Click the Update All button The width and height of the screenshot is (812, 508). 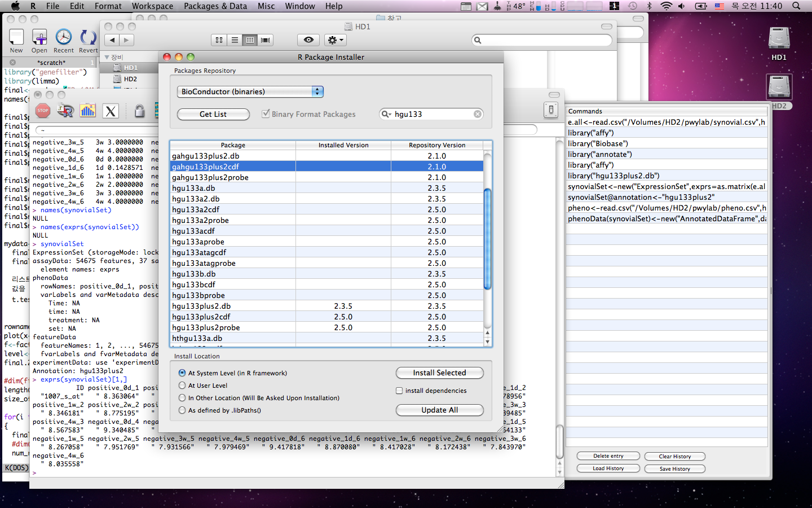pyautogui.click(x=439, y=410)
